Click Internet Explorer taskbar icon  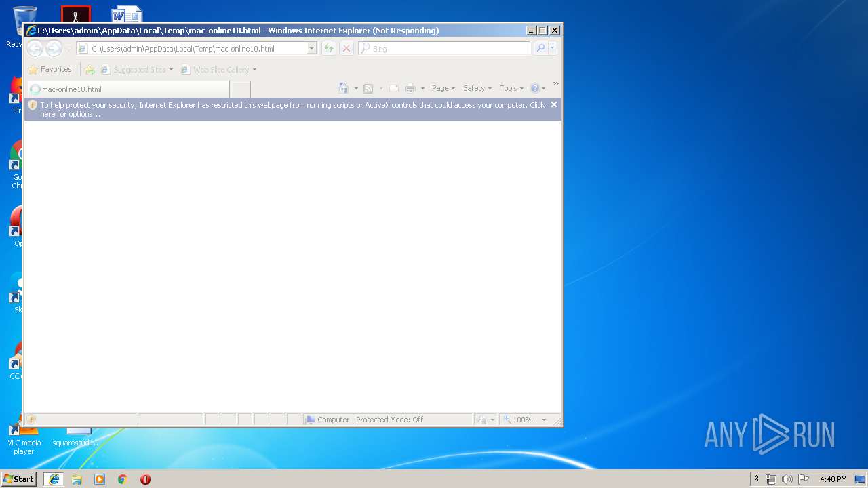point(54,479)
